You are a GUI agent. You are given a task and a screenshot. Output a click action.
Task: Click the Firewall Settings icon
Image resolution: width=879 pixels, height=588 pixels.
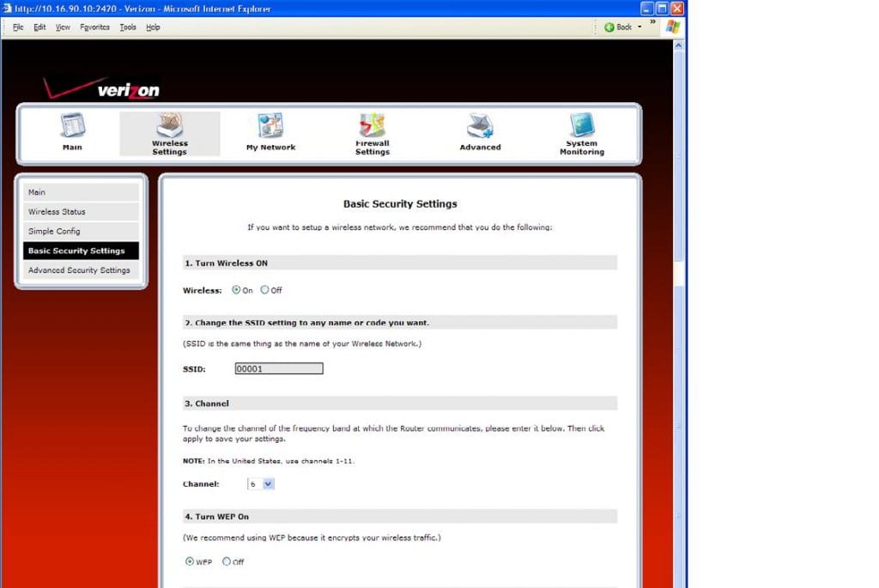[372, 129]
